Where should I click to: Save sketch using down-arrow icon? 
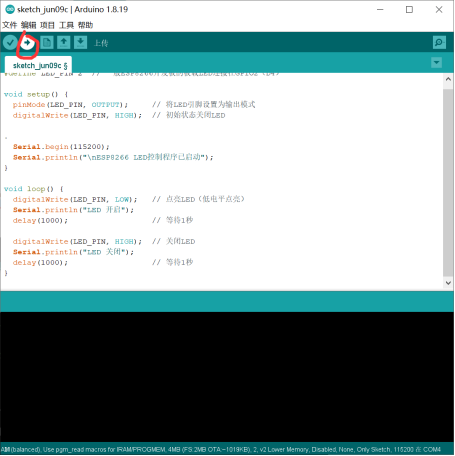click(x=80, y=43)
